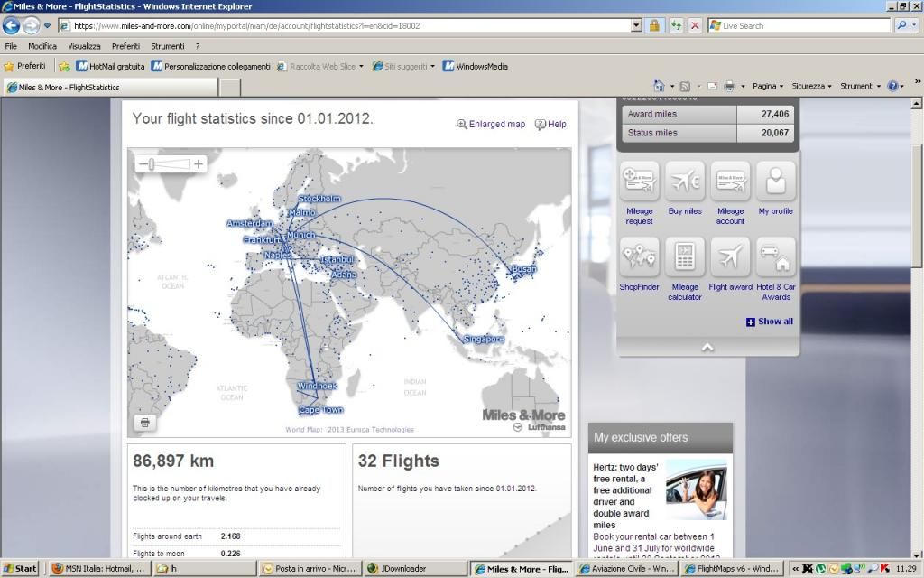The height and width of the screenshot is (578, 924).
Task: Open Hotel & Car Awards icon
Action: click(775, 257)
